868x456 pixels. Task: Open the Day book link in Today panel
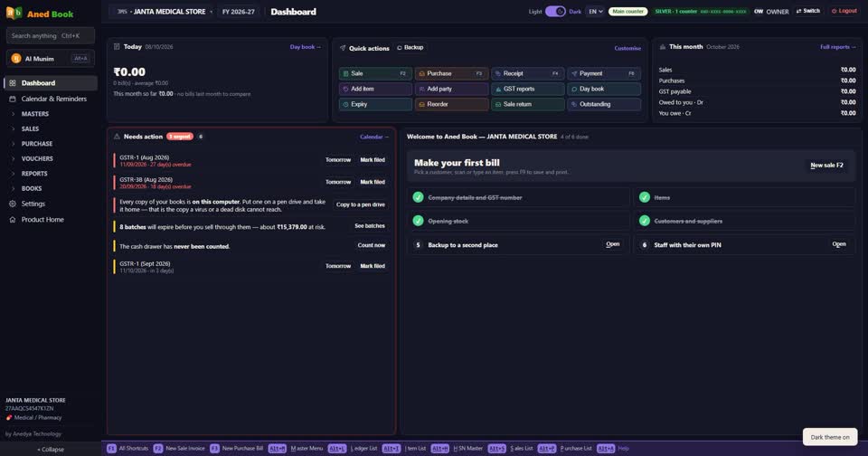pos(305,47)
